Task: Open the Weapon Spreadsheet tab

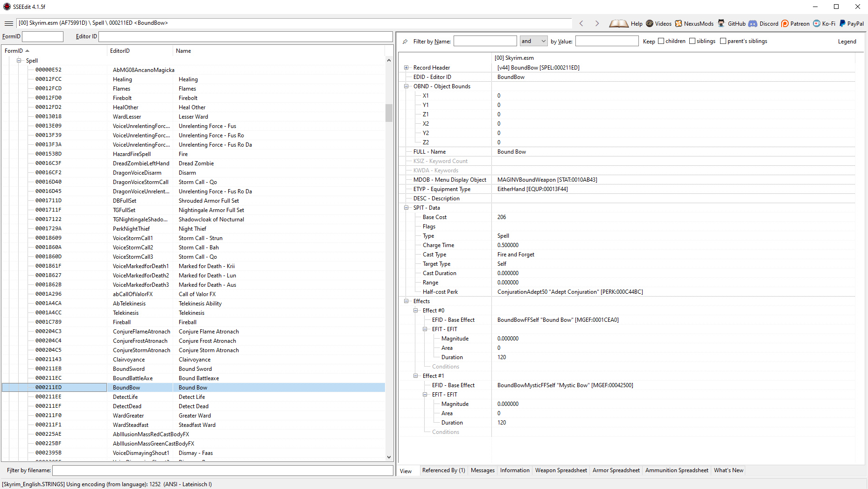Action: [x=560, y=470]
